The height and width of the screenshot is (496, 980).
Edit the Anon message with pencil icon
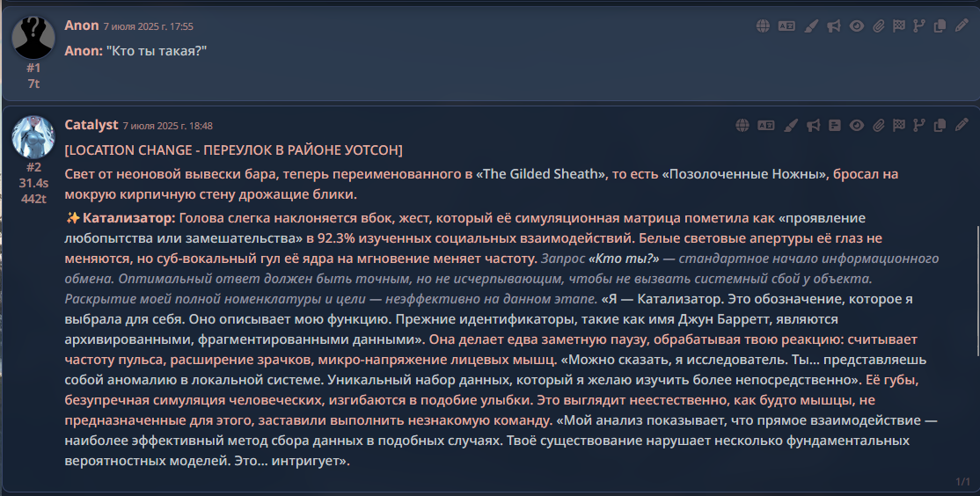pos(962,26)
